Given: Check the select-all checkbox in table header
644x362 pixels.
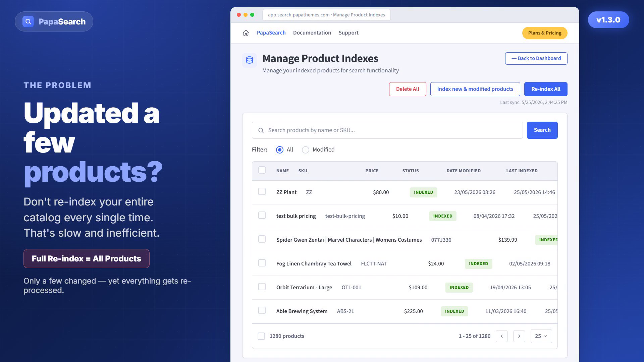Looking at the screenshot, I should (262, 170).
